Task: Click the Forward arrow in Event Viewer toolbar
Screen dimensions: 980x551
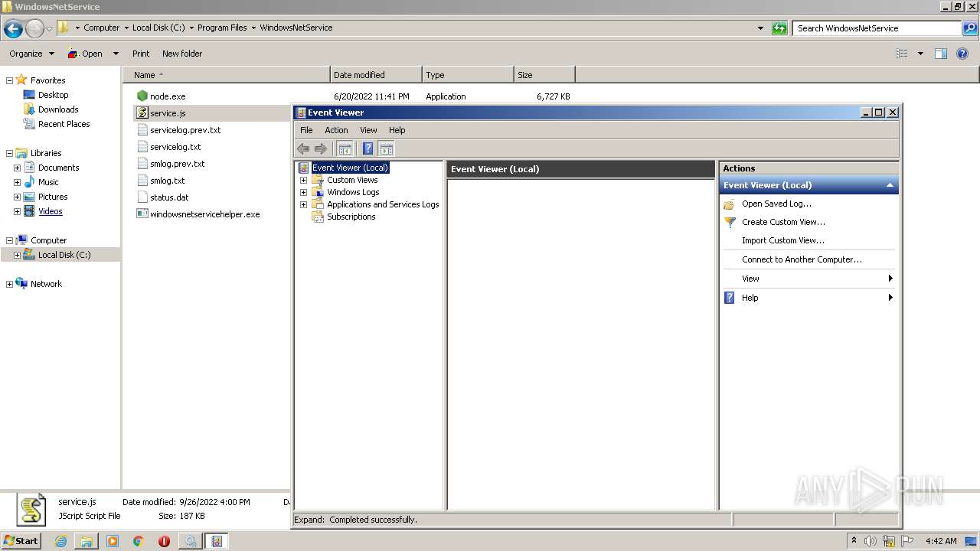Action: 321,149
